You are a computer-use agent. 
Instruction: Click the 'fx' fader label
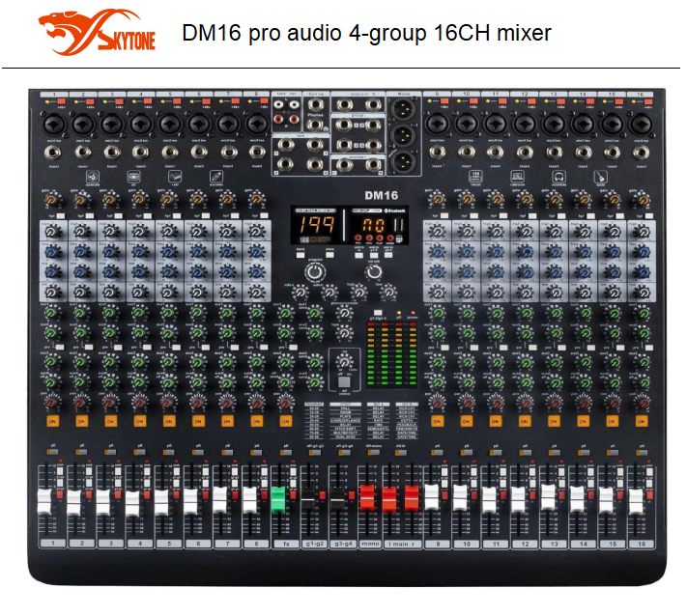tap(286, 544)
